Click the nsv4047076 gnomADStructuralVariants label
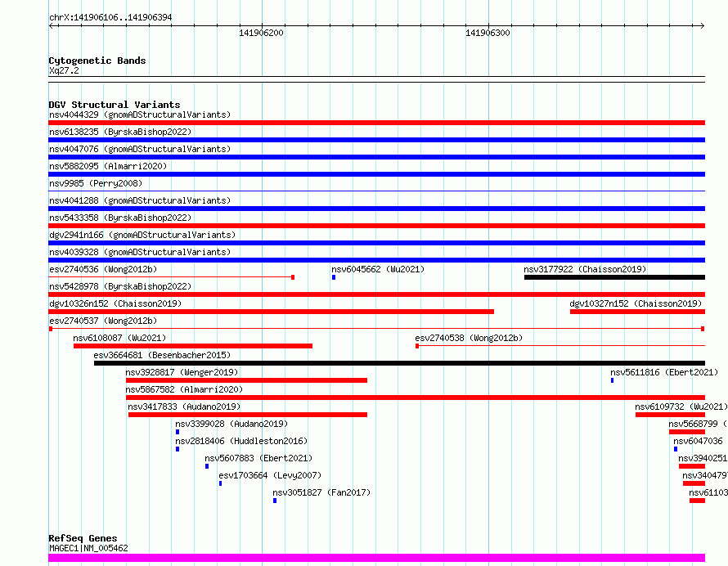 (140, 149)
